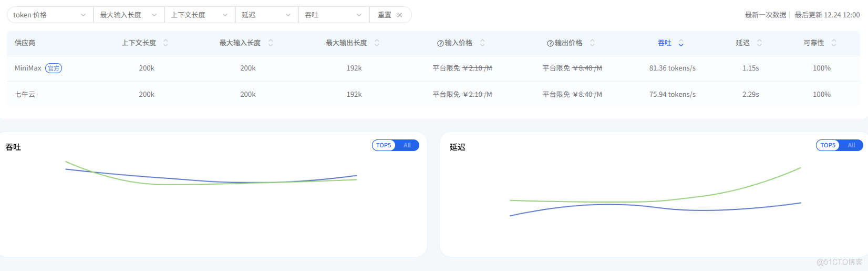Sort by 输出价格 column arrows
This screenshot has width=868, height=271.
(x=592, y=43)
